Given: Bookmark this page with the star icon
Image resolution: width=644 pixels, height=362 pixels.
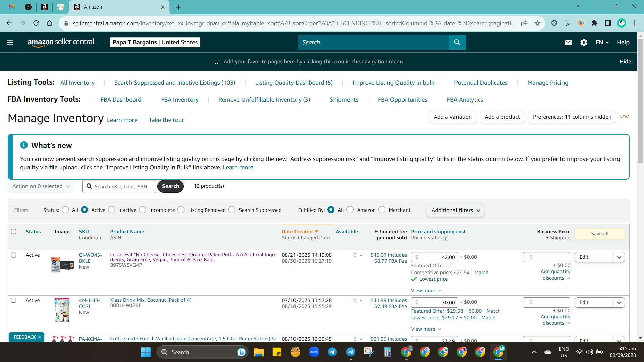Looking at the screenshot, I should 537,23.
